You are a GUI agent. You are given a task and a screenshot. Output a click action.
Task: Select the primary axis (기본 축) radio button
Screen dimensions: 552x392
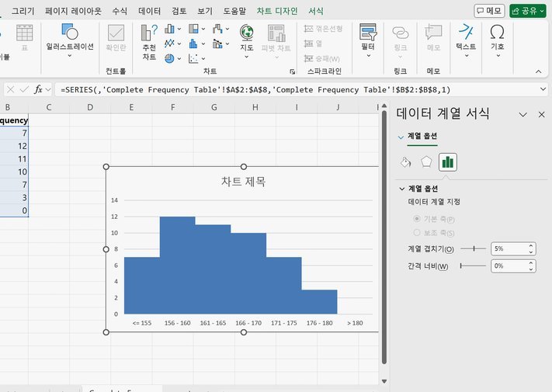[x=417, y=219]
